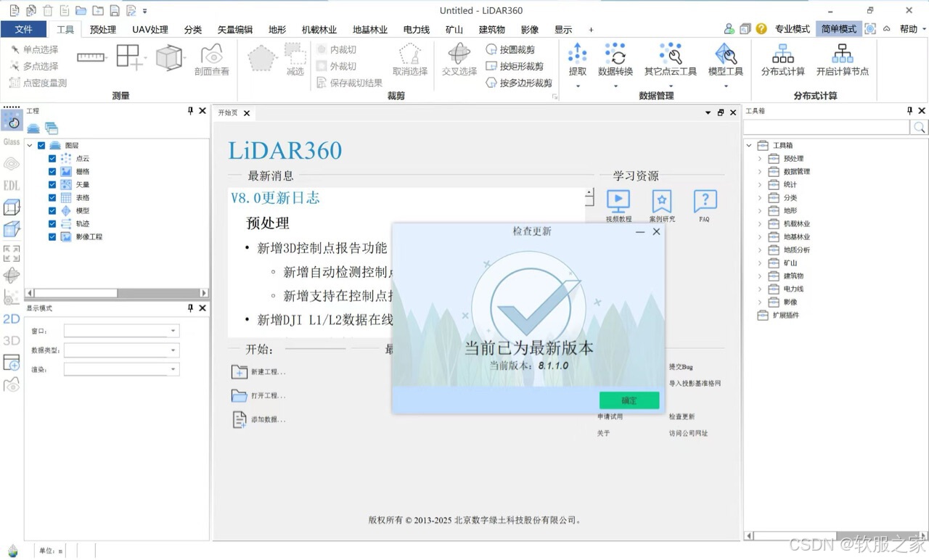Toggle the 表格 layer checkbox
The image size is (929, 560).
[52, 197]
